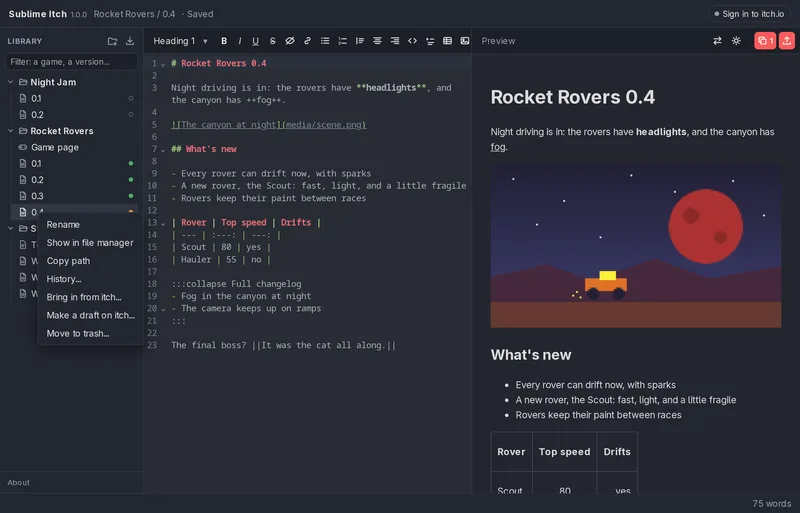Collapse the Rocket Rovers folder
This screenshot has height=513, width=800.
coord(11,131)
